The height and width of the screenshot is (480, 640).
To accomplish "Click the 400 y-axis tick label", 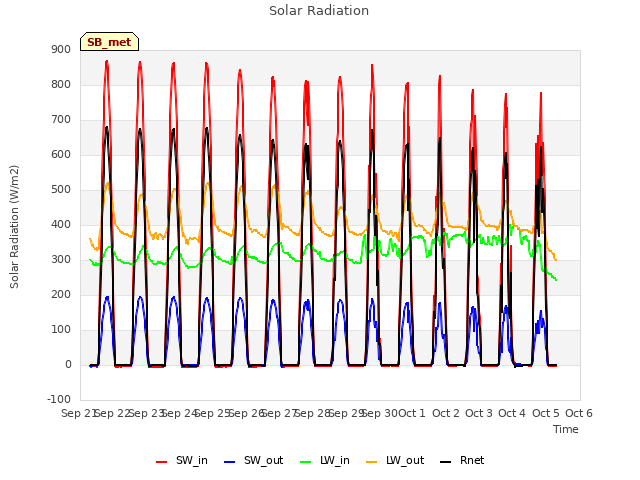I will [61, 224].
